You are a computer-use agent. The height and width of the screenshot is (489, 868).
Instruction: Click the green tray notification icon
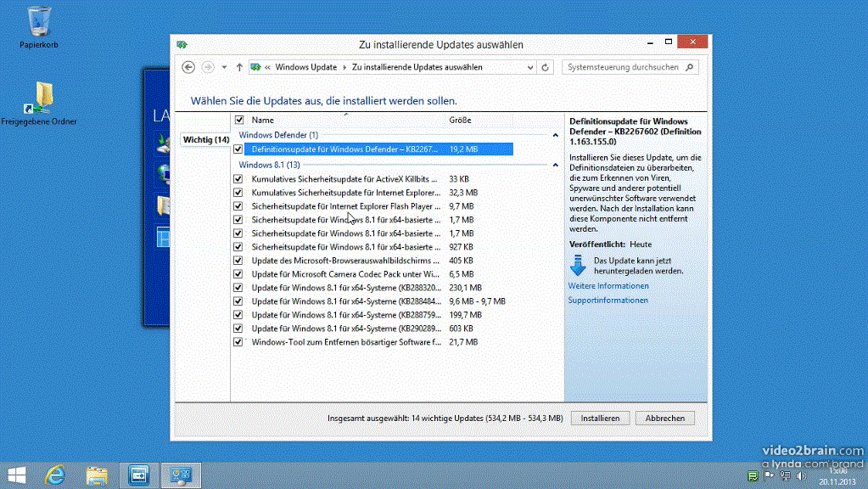pyautogui.click(x=753, y=475)
